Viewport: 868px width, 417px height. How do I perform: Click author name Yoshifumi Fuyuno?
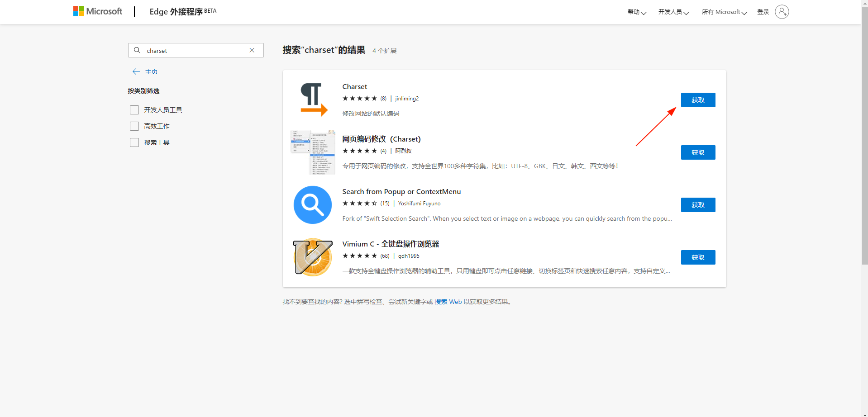(419, 204)
